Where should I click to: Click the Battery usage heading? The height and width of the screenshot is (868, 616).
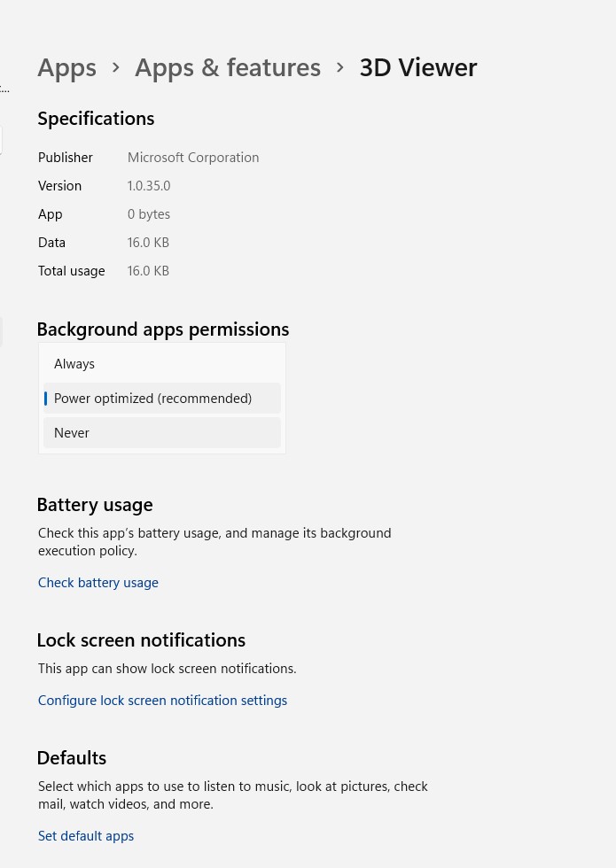[x=95, y=505]
